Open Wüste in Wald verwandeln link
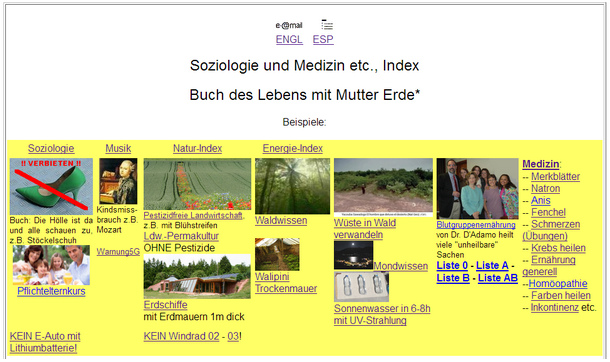 pos(365,229)
